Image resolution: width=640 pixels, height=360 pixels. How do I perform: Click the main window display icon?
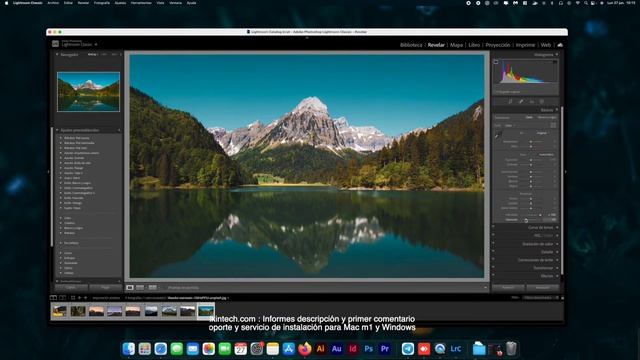(53, 298)
